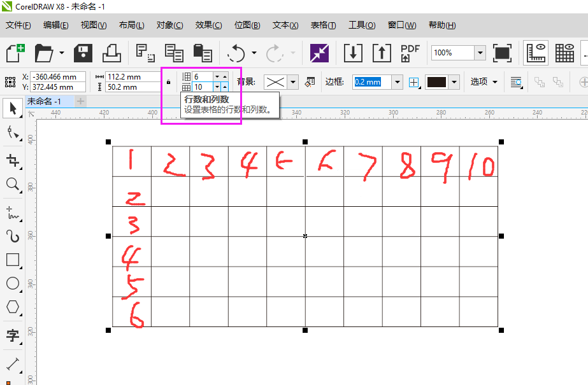Select the Pick tool arrow
The height and width of the screenshot is (385, 588).
[13, 109]
